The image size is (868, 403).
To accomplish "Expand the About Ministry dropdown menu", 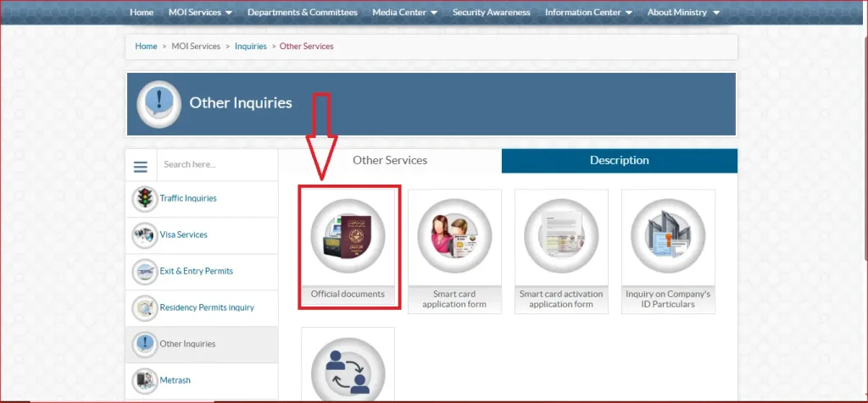I will click(x=684, y=12).
